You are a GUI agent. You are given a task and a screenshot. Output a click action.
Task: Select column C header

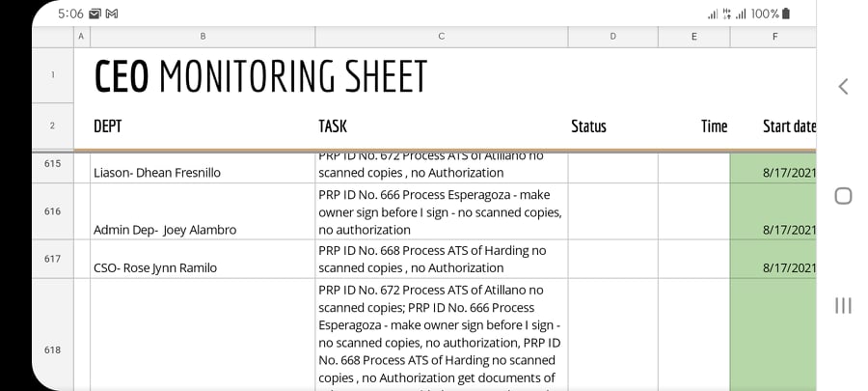pos(441,37)
